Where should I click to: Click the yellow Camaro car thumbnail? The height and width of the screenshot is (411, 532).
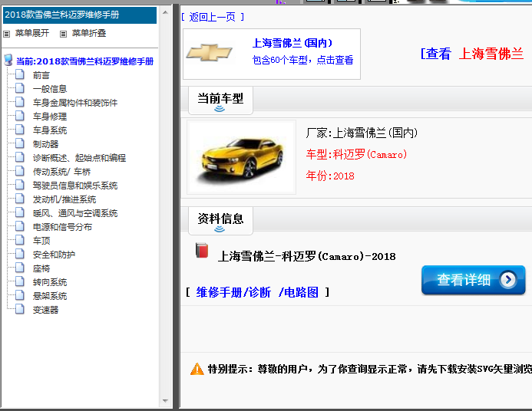[241, 157]
